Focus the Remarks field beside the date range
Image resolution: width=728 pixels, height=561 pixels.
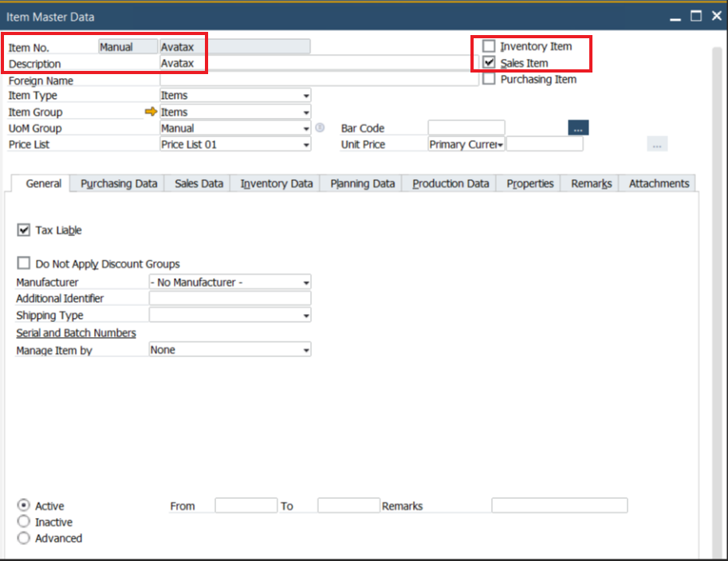560,505
